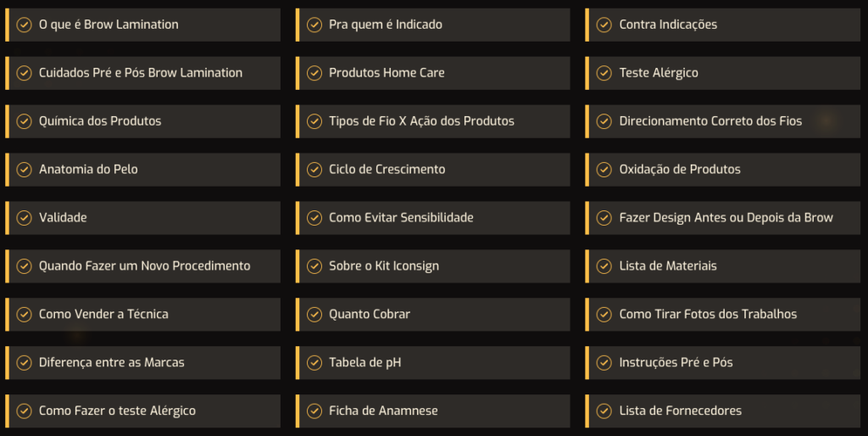The height and width of the screenshot is (436, 868).
Task: Click the checkmark icon next to Teste Alérgico
Action: pos(604,73)
